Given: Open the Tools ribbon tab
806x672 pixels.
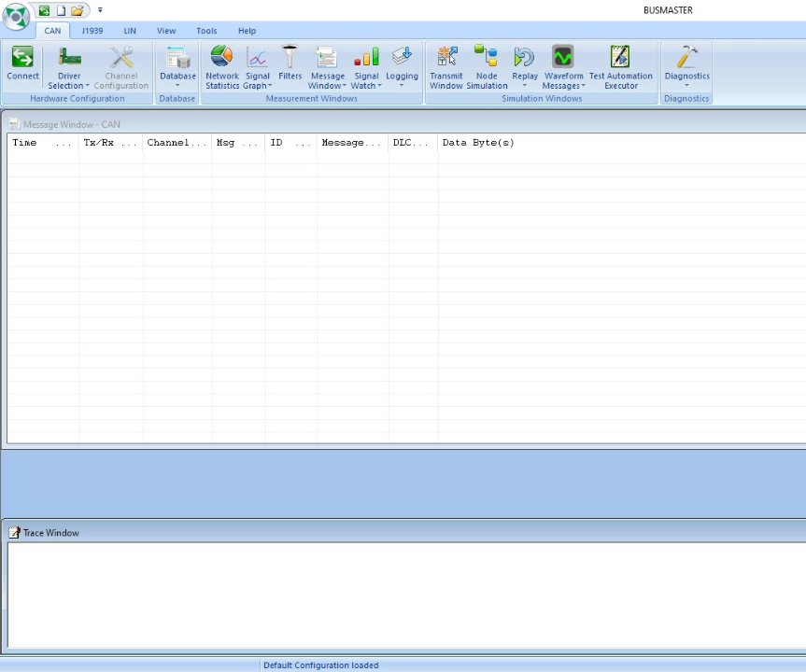Looking at the screenshot, I should (x=206, y=31).
